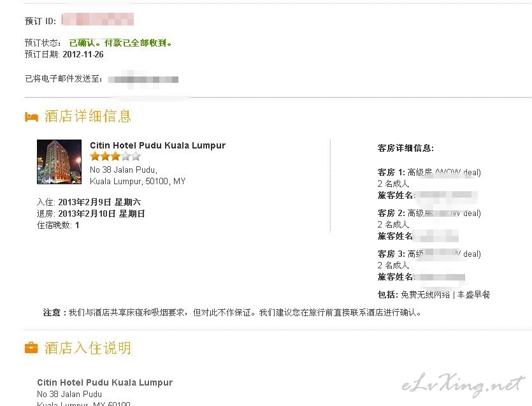Click the booking date 2012-11-26
The height and width of the screenshot is (406, 532).
tap(83, 54)
